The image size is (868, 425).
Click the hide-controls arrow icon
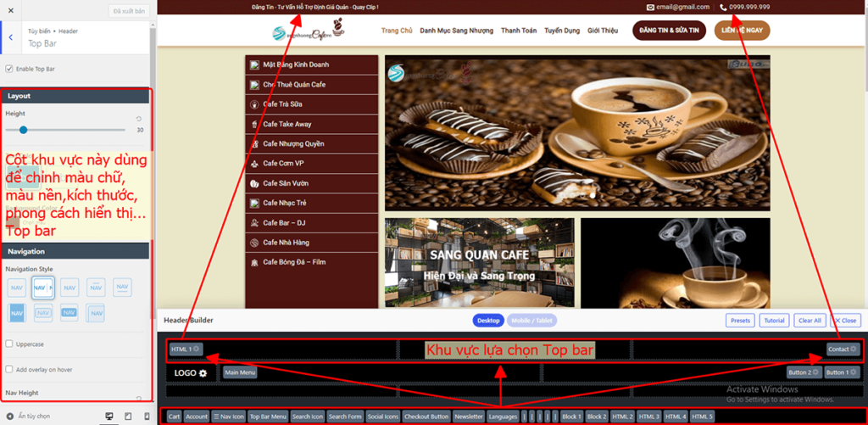pos(9,417)
